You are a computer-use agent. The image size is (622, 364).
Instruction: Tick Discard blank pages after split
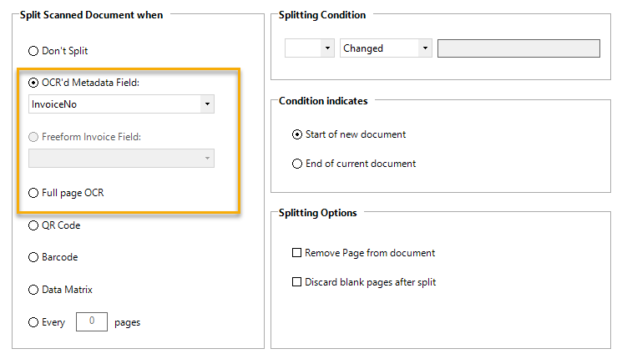(296, 282)
